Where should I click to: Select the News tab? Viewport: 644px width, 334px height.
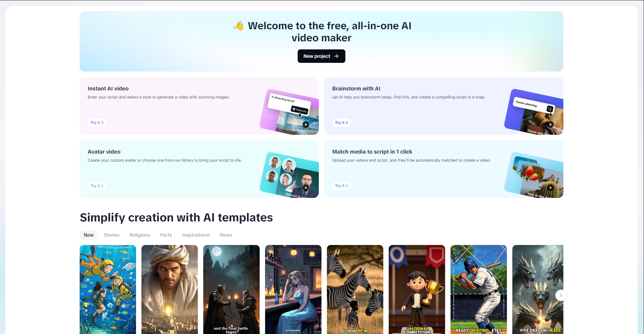point(226,235)
